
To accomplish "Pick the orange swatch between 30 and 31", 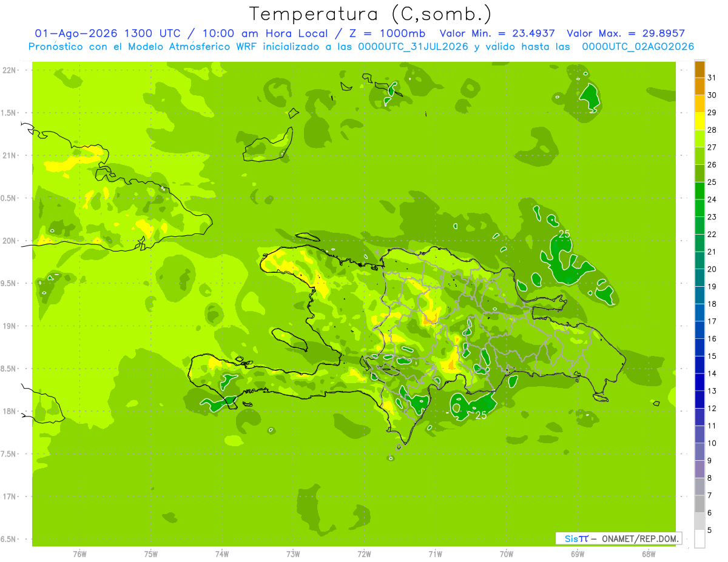I will pyautogui.click(x=699, y=86).
